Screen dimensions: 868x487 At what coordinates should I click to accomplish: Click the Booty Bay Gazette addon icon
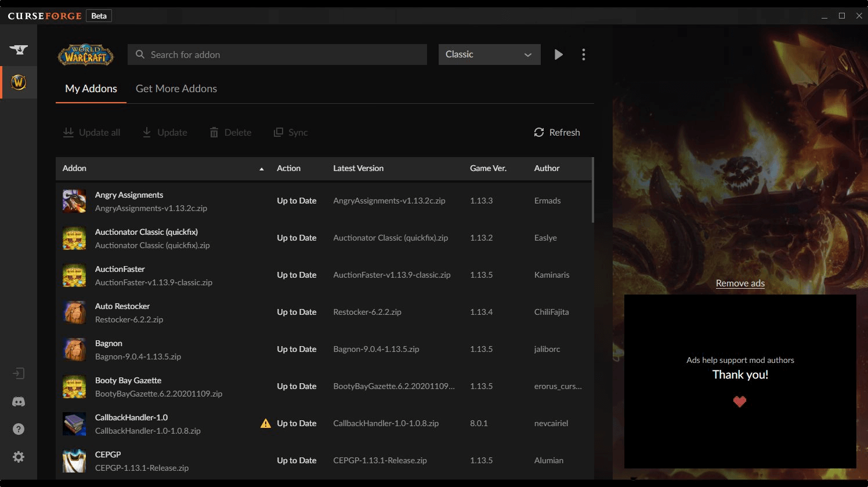point(74,387)
